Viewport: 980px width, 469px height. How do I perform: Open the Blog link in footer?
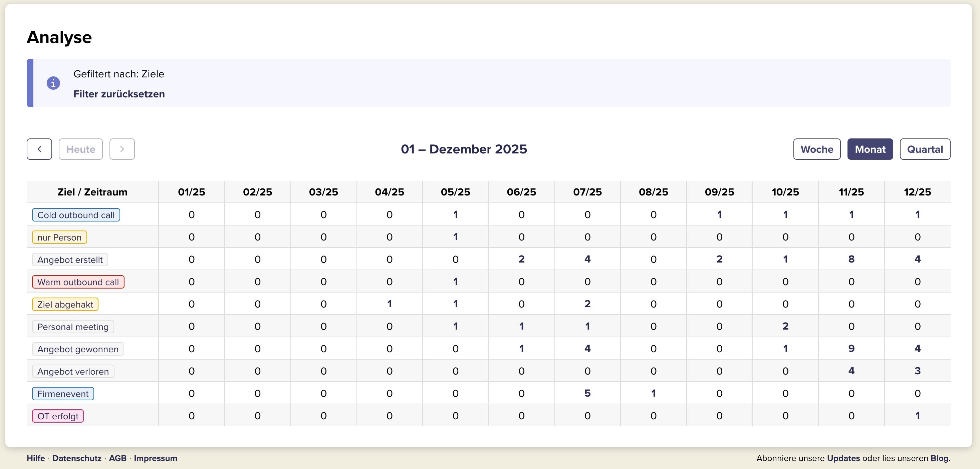[x=939, y=458]
